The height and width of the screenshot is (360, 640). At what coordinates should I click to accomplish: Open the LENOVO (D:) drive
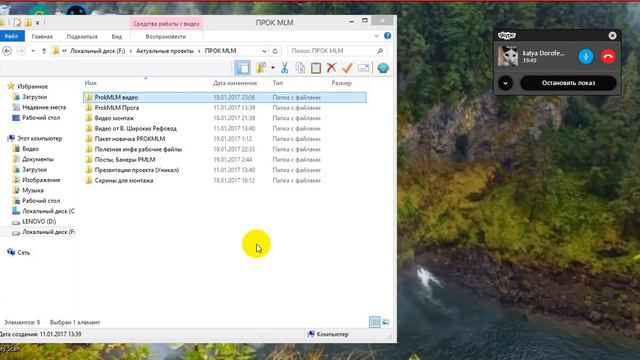[x=39, y=221]
